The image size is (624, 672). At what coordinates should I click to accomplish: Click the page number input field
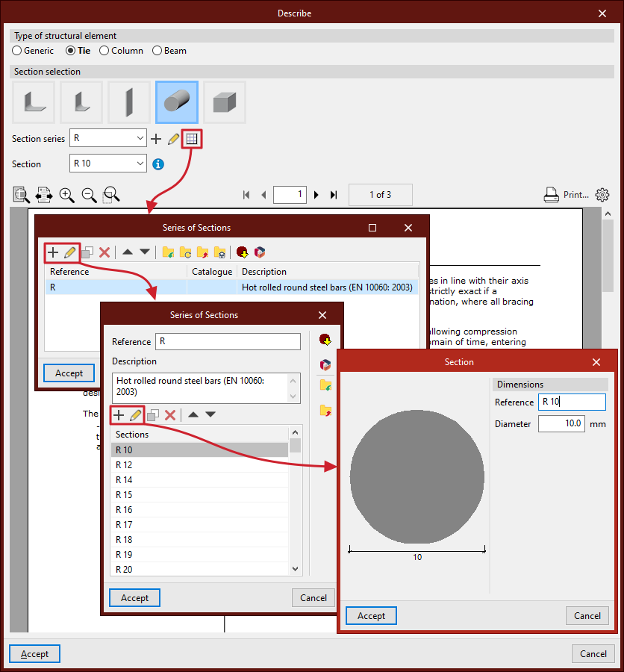290,195
